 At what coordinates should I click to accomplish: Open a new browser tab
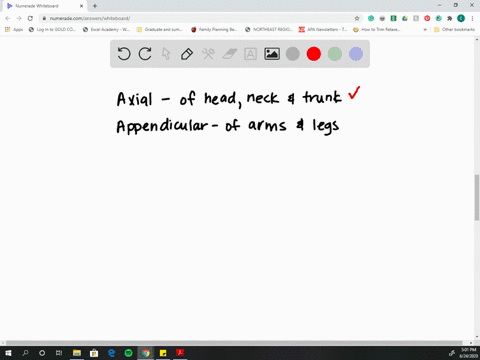coord(95,6)
